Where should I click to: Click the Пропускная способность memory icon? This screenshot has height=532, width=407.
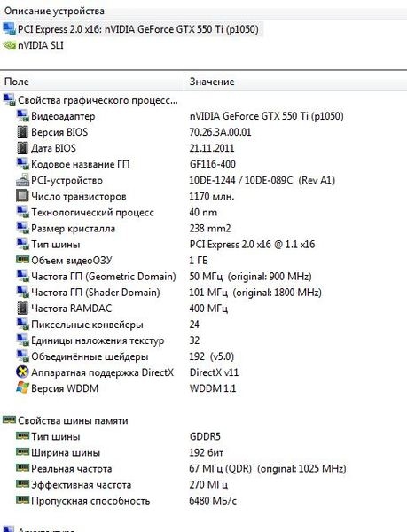click(23, 500)
